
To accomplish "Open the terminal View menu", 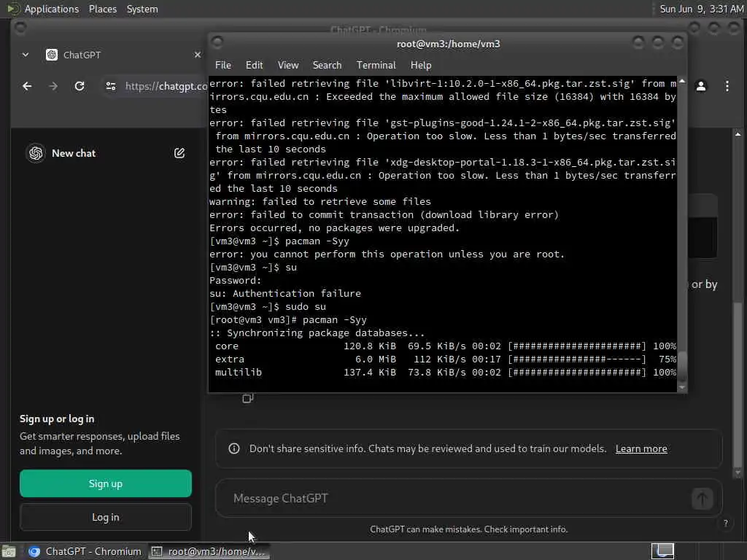I will pos(287,65).
